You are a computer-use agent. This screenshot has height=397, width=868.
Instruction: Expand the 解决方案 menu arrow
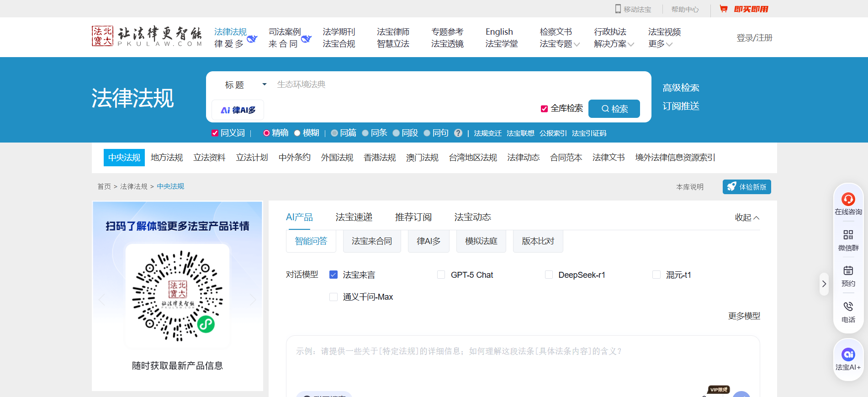pos(631,44)
